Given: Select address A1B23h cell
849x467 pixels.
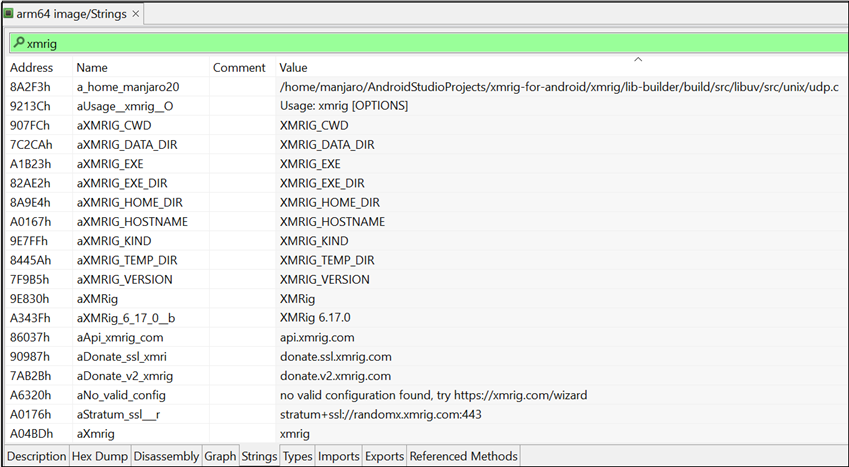Looking at the screenshot, I should [x=30, y=164].
